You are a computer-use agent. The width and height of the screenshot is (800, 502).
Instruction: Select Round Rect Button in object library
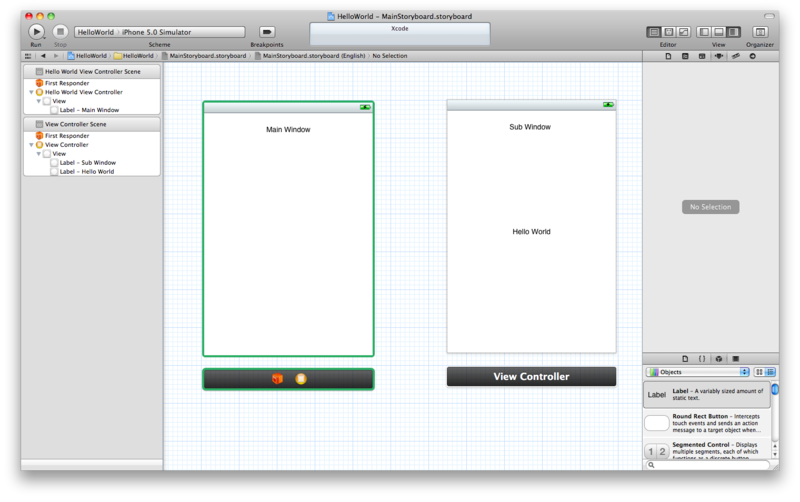click(707, 423)
